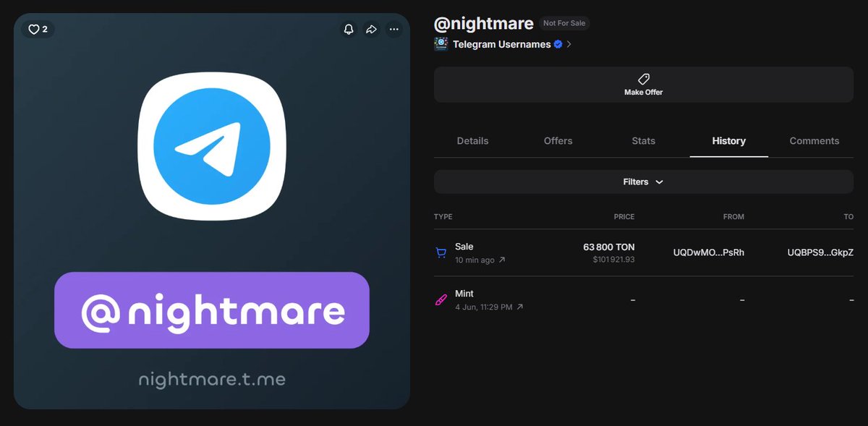Image resolution: width=868 pixels, height=426 pixels.
Task: Click the Telegram Usernames collection avatar
Action: coord(441,44)
